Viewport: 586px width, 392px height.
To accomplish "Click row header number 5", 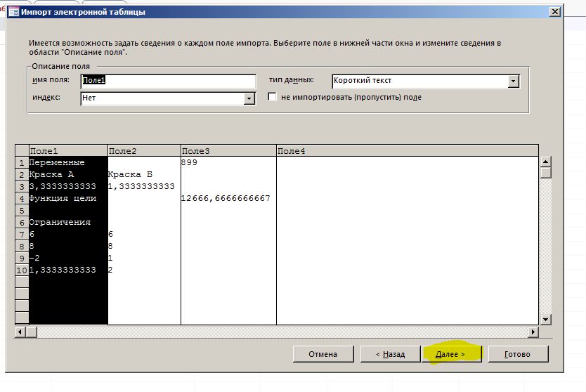I will pyautogui.click(x=22, y=210).
